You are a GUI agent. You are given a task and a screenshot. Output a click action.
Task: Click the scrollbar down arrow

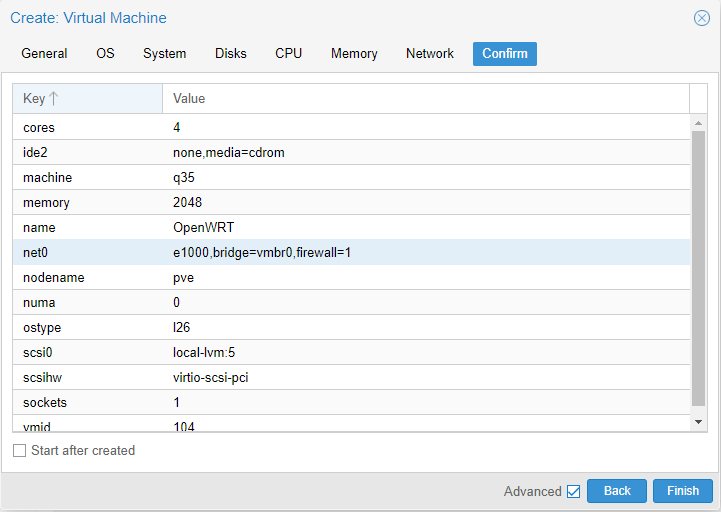(x=698, y=423)
